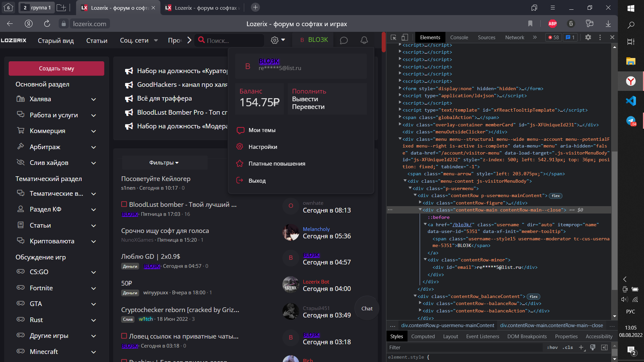The width and height of the screenshot is (644, 362).
Task: Focus the Styles Filter input
Action: pyautogui.click(x=465, y=348)
